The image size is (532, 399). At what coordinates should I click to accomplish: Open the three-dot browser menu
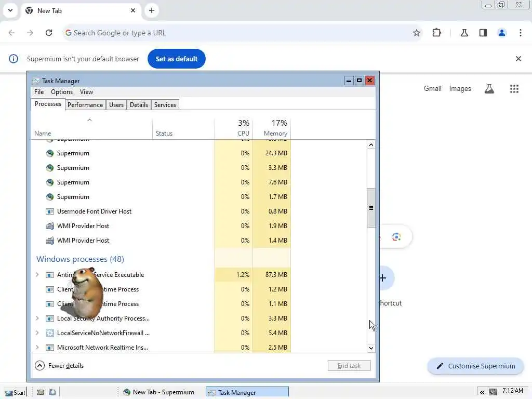(x=521, y=33)
